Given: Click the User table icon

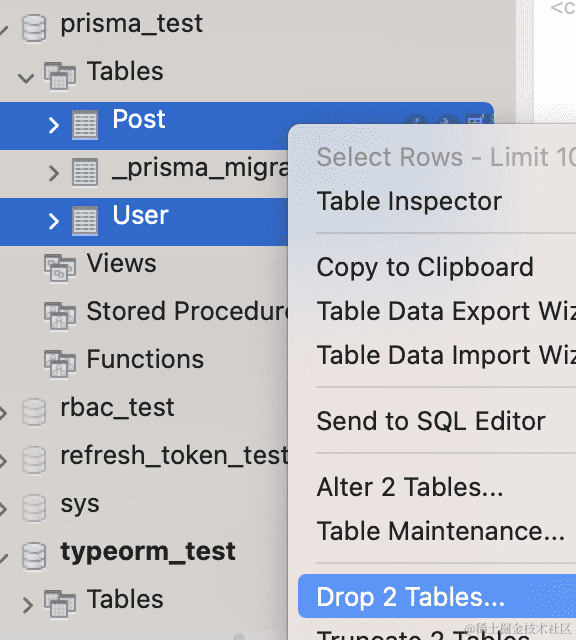Looking at the screenshot, I should (x=85, y=220).
